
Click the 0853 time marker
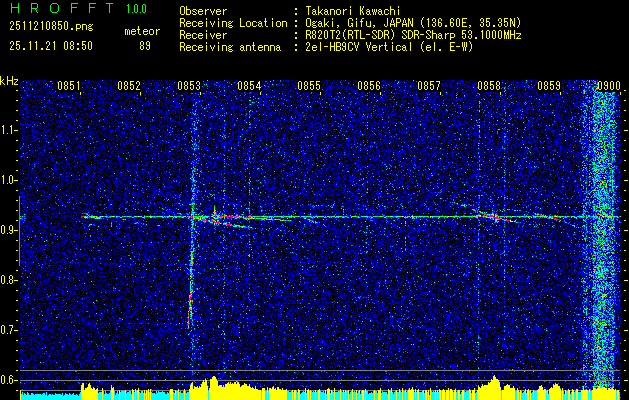[x=189, y=86]
